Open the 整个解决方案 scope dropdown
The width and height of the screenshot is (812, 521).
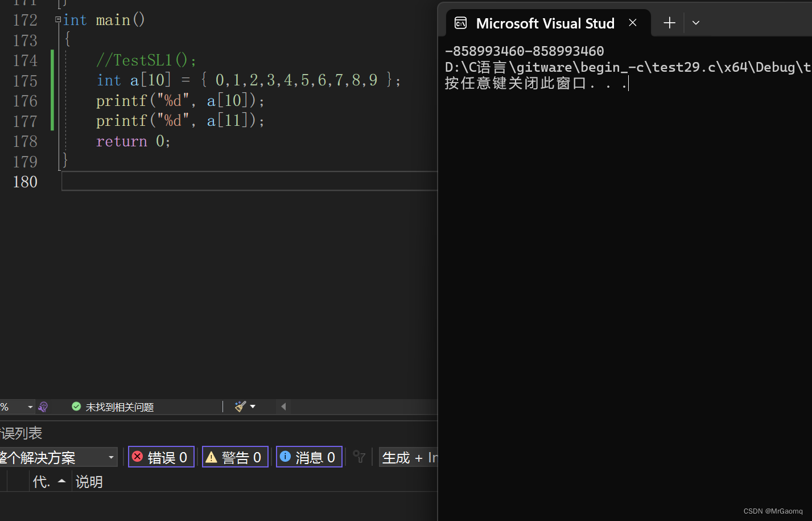[57, 457]
